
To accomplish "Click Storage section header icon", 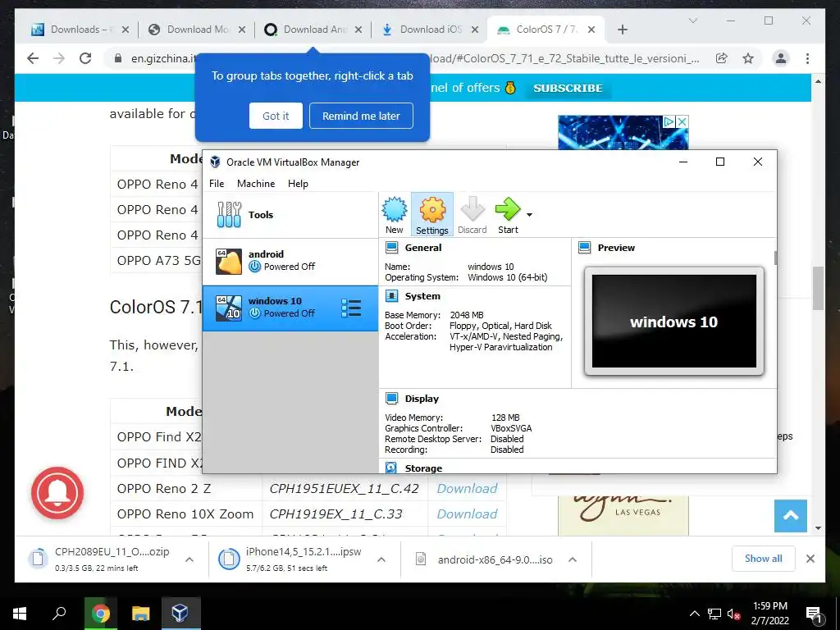I will click(x=391, y=468).
